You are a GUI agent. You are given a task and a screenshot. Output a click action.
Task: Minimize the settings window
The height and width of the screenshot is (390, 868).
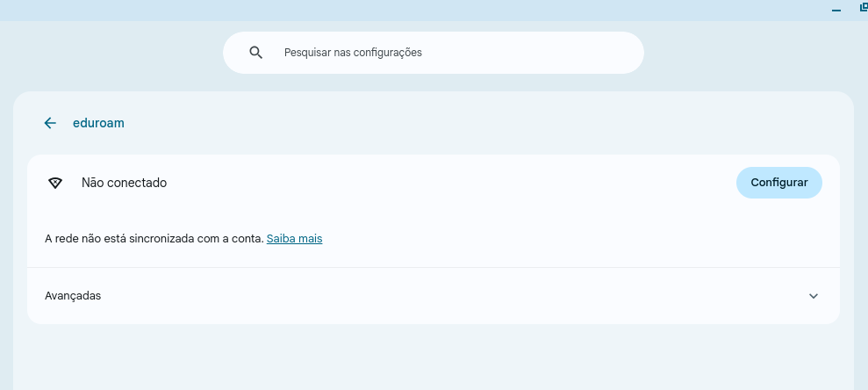click(836, 10)
